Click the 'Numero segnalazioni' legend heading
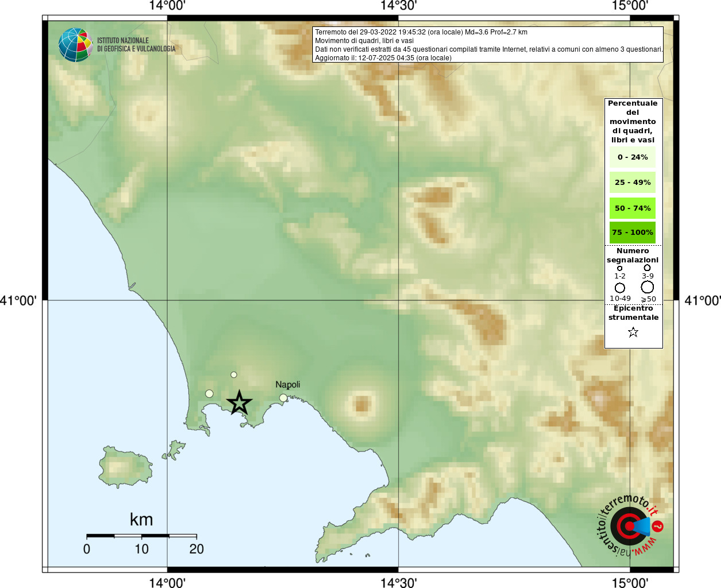 point(633,256)
